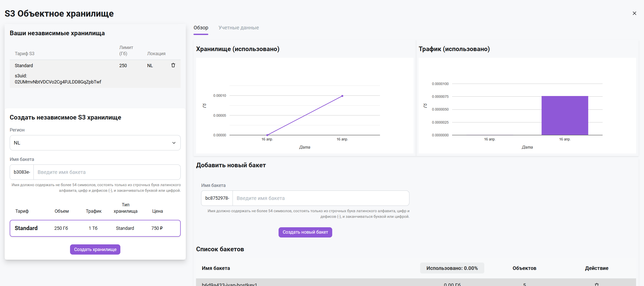Open the Регион dropdown showing NL

[95, 143]
